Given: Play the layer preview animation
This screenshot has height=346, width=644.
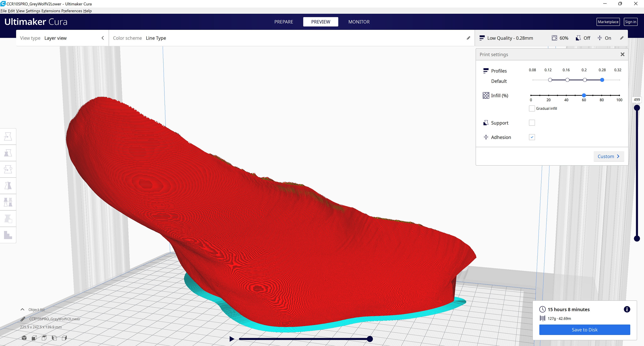Looking at the screenshot, I should (231, 338).
